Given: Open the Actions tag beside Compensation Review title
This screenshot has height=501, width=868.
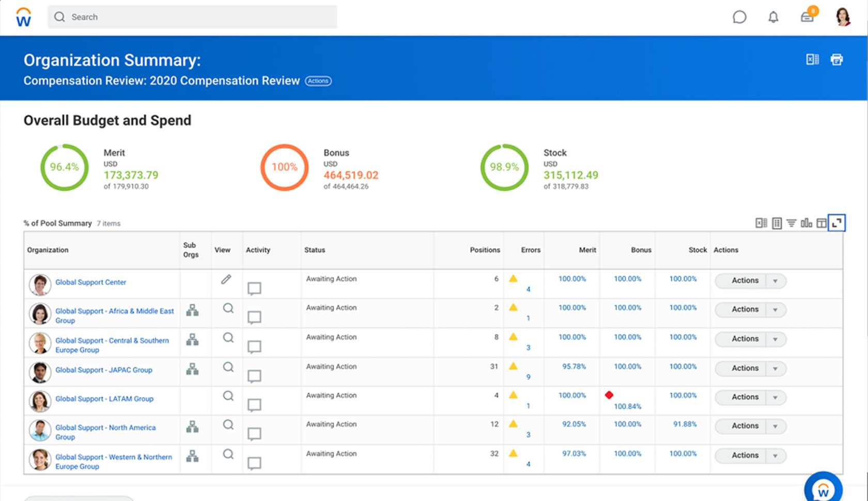Looking at the screenshot, I should pyautogui.click(x=318, y=81).
